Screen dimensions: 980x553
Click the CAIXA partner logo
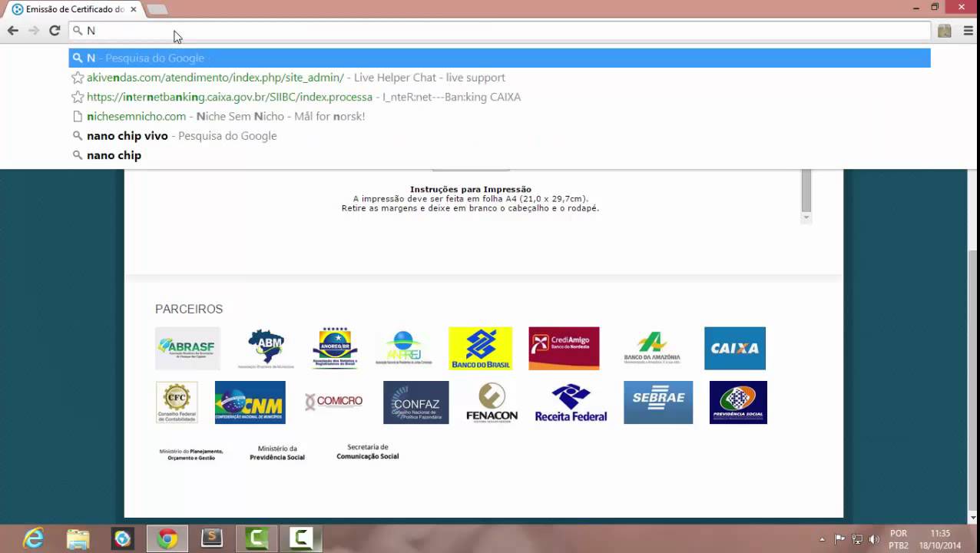coord(735,348)
